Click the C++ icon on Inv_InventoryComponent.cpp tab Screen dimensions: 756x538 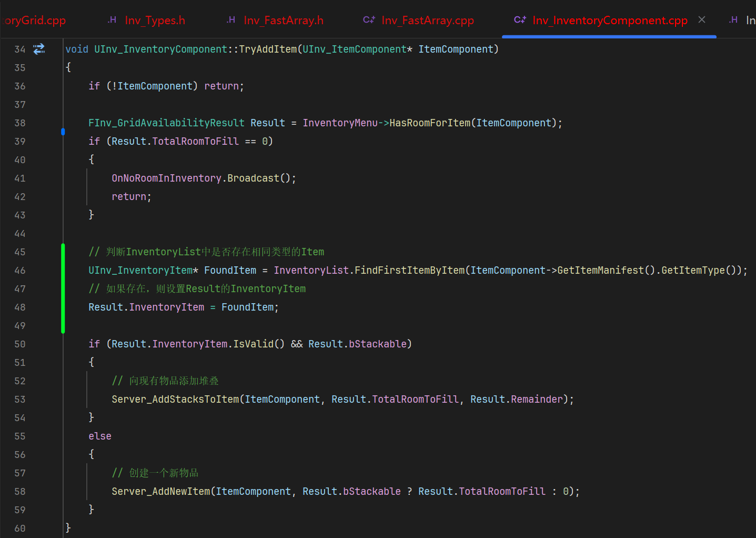coord(520,19)
